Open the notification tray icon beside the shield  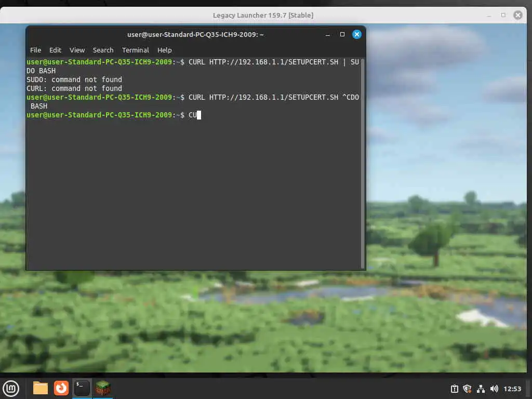tap(454, 389)
